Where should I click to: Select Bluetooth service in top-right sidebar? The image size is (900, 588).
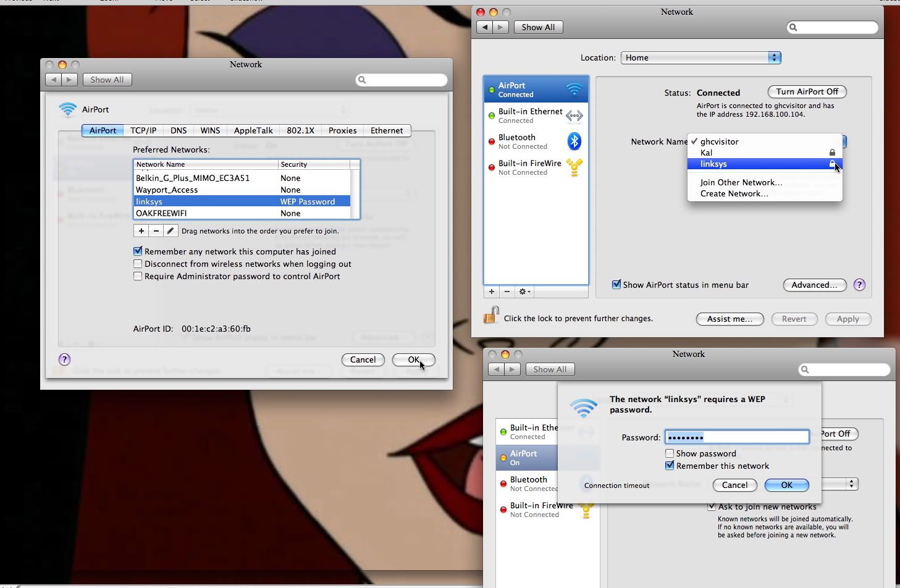coord(536,141)
